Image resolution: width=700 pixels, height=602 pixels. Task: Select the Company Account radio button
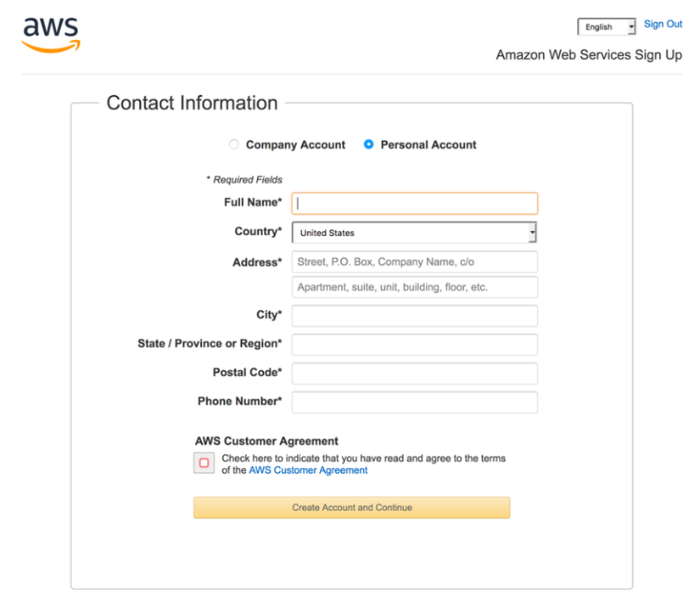[x=234, y=144]
